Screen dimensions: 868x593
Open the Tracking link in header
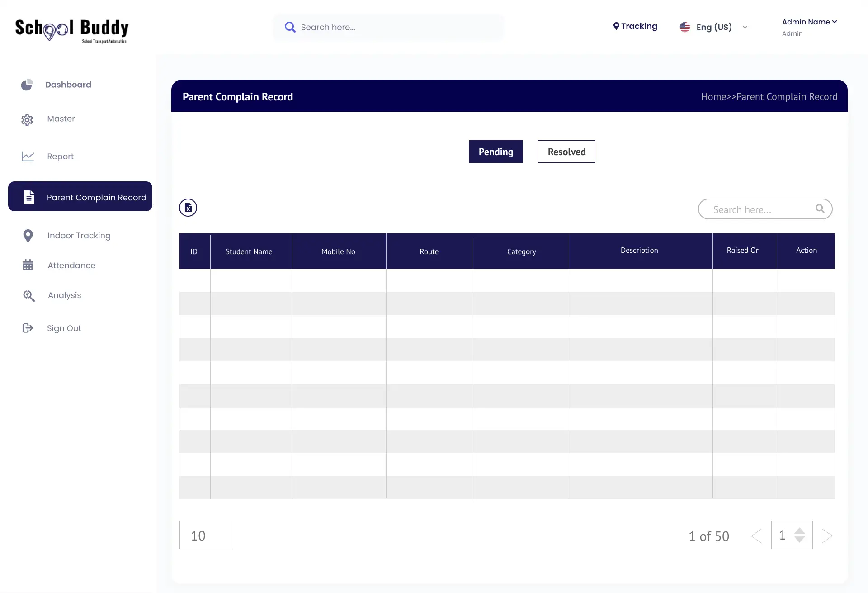[x=635, y=26]
